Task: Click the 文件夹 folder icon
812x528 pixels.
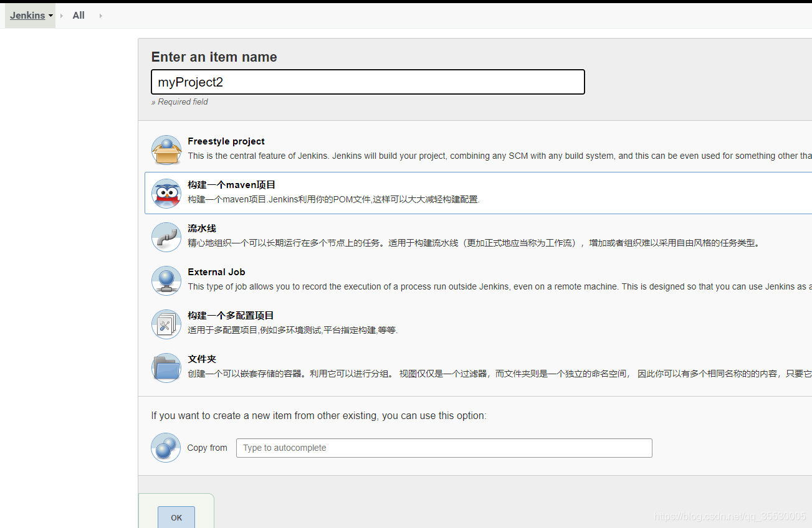Action: [166, 368]
